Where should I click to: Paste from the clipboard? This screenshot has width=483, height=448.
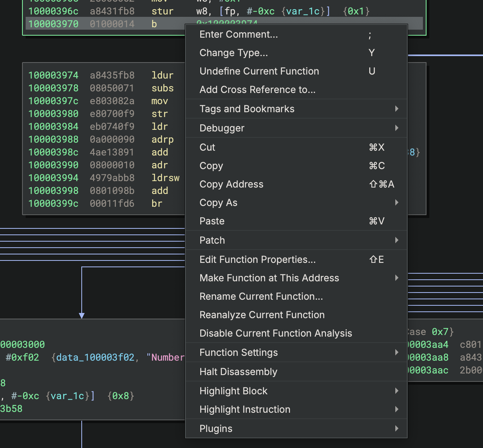pos(212,221)
